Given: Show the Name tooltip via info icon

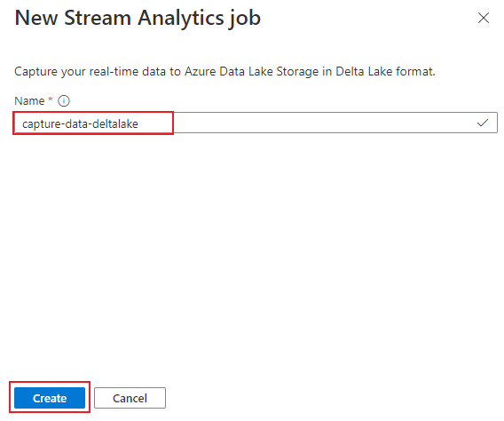Looking at the screenshot, I should [x=64, y=101].
